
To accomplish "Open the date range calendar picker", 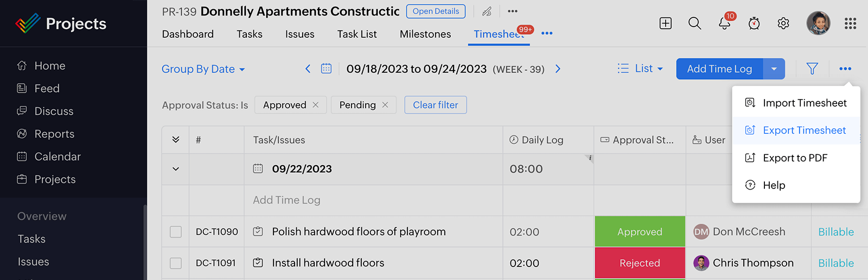I will [326, 69].
